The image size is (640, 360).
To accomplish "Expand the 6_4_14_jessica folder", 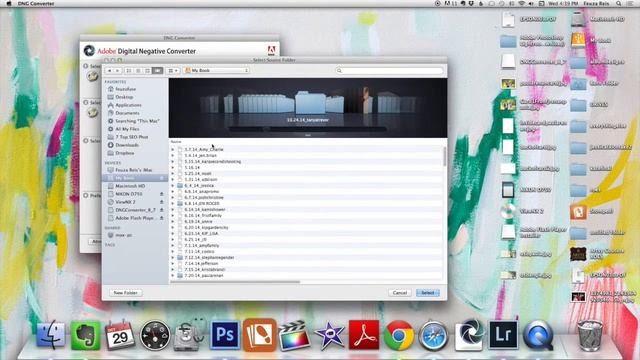I will coord(172,185).
